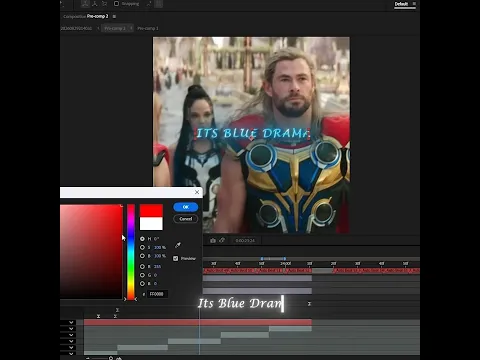Screen dimensions: 480x360
Task: Click the new red color swatch
Action: [x=151, y=211]
